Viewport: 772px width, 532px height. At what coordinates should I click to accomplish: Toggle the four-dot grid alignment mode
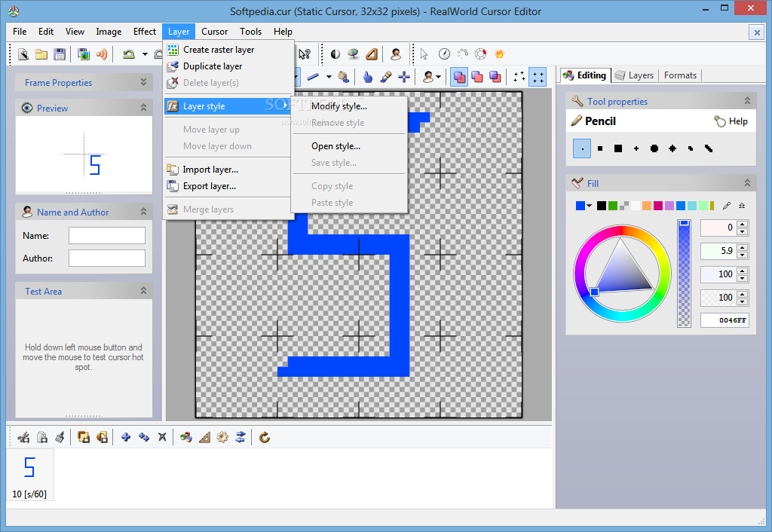coord(538,77)
